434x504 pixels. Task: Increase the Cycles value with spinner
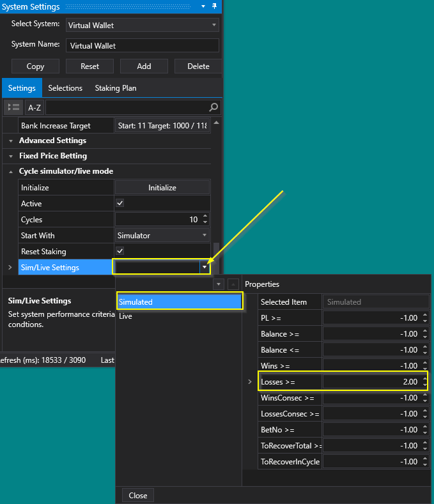tap(205, 216)
